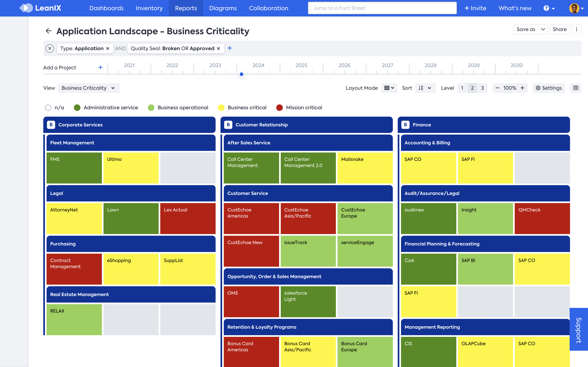
Task: Toggle the Business operational legend item
Action: coord(151,107)
